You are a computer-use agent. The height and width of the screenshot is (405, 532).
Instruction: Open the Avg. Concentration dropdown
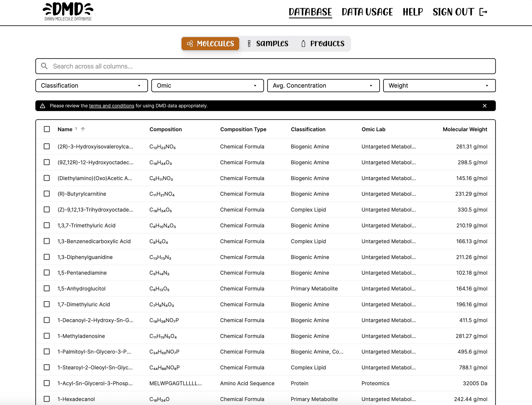323,85
